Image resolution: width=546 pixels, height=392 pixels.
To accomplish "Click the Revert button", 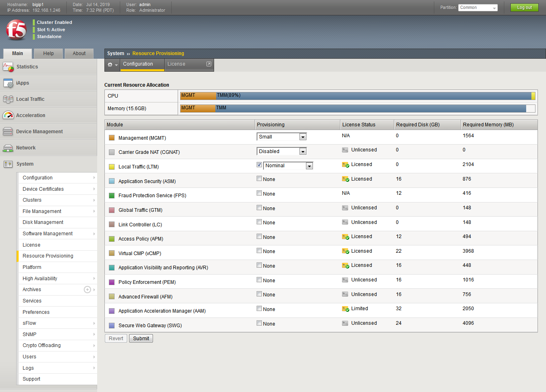I will (116, 339).
